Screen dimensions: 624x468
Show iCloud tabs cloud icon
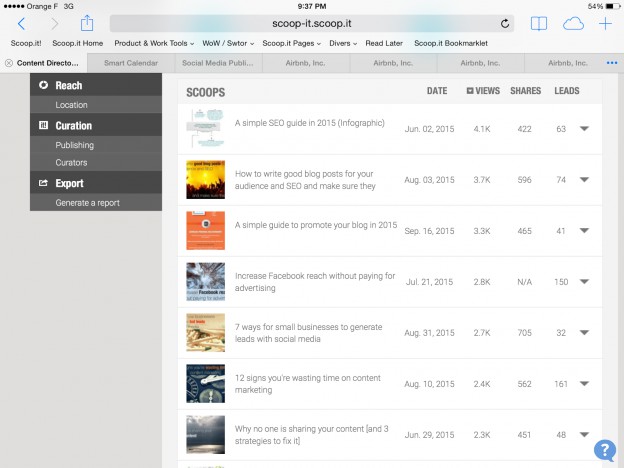point(573,24)
